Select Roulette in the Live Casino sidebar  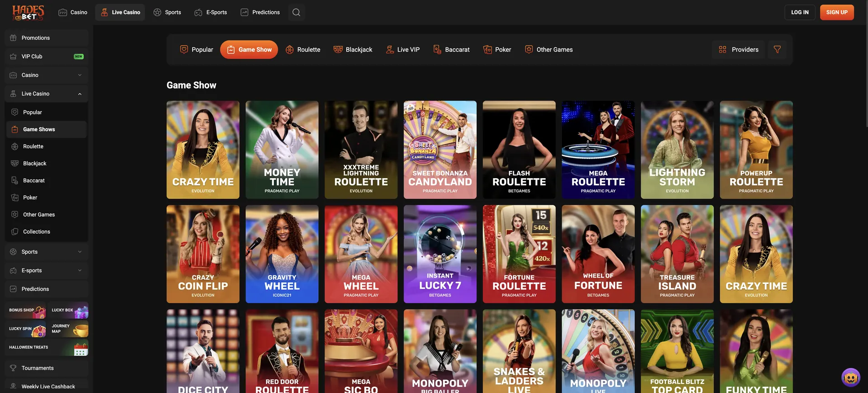tap(47, 147)
